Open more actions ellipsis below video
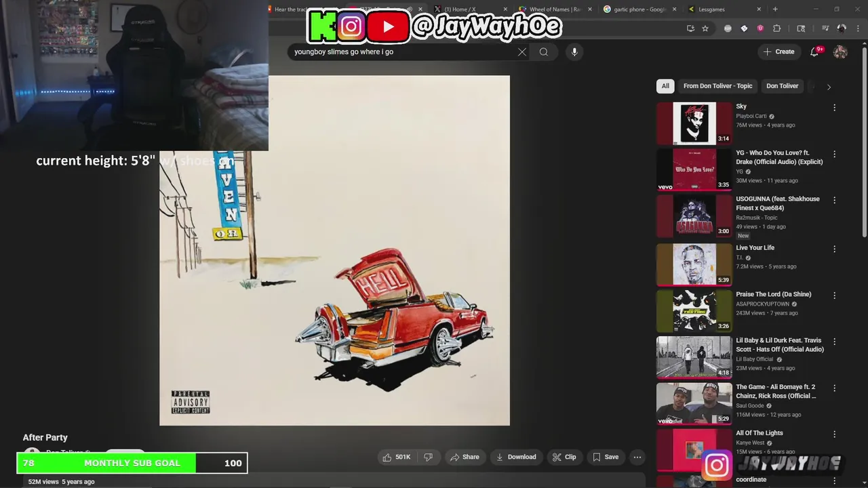The image size is (868, 488). point(637,457)
